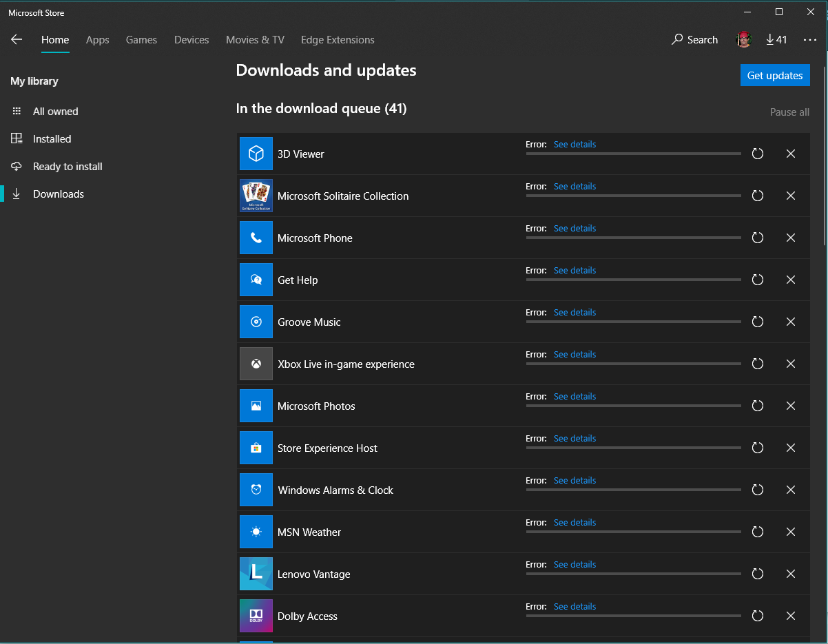This screenshot has height=644, width=828.
Task: Open the Movies & TV tab
Action: pyautogui.click(x=255, y=40)
